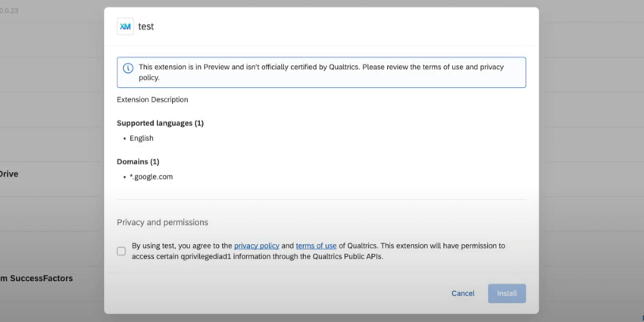
Task: Open the terms of use link
Action: 316,245
